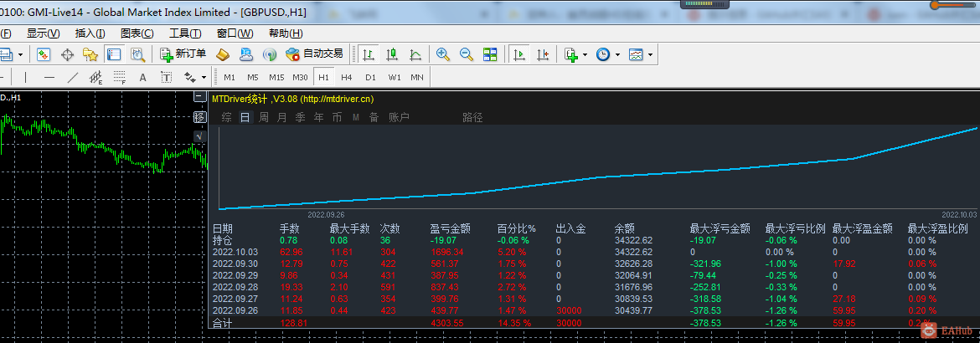Select the vertical line drawing tool
980x343 pixels.
tap(26, 78)
